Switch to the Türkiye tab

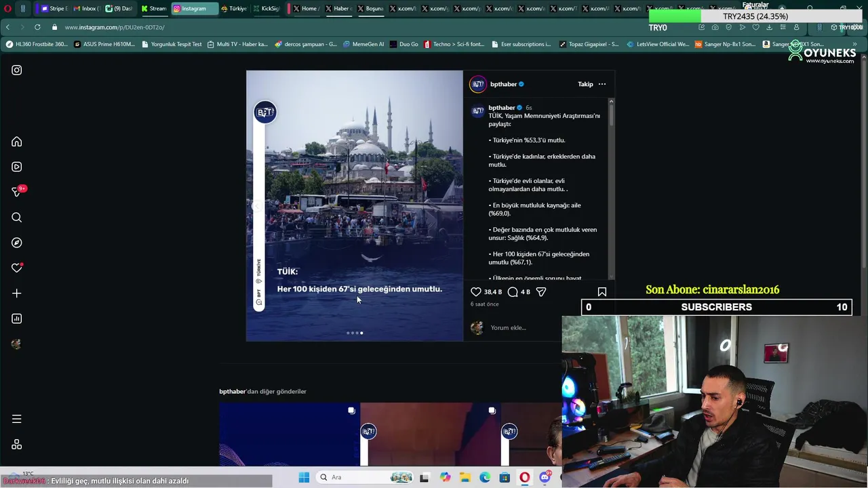click(x=234, y=9)
